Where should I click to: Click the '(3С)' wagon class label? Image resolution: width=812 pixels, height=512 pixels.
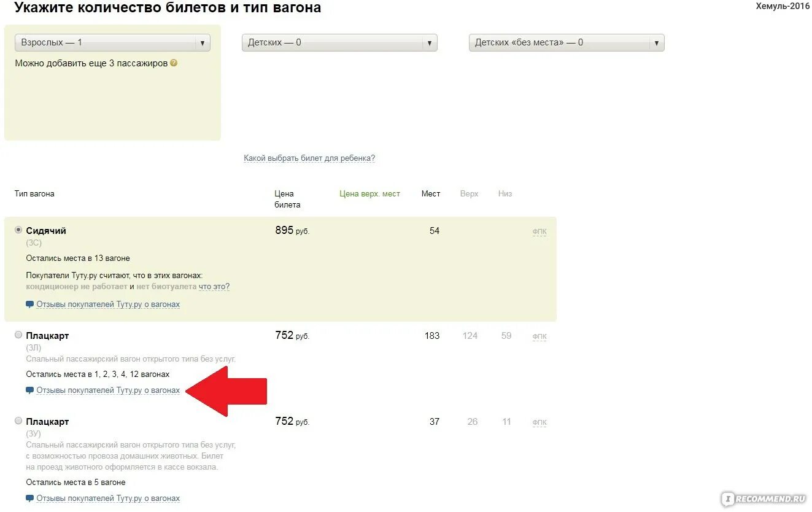pos(34,243)
